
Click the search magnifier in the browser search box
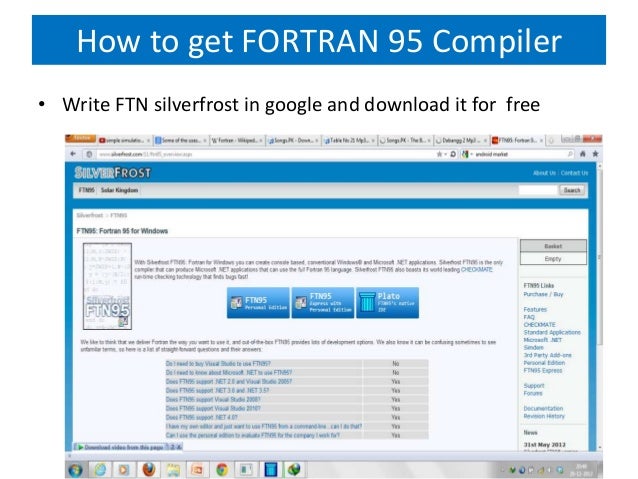click(570, 154)
